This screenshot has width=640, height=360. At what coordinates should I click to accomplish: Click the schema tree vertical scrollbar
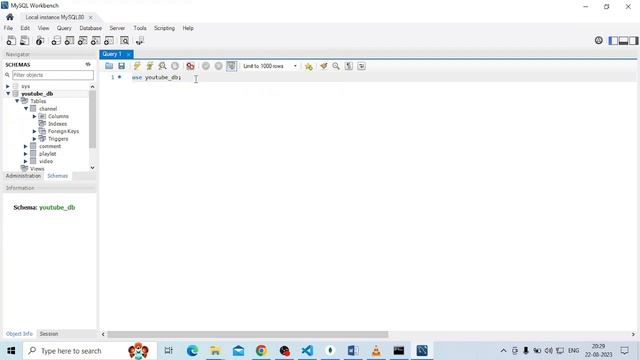pos(93,119)
